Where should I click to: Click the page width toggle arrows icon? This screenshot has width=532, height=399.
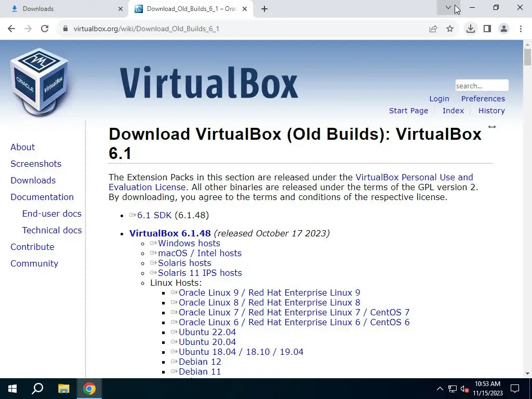coord(492,127)
